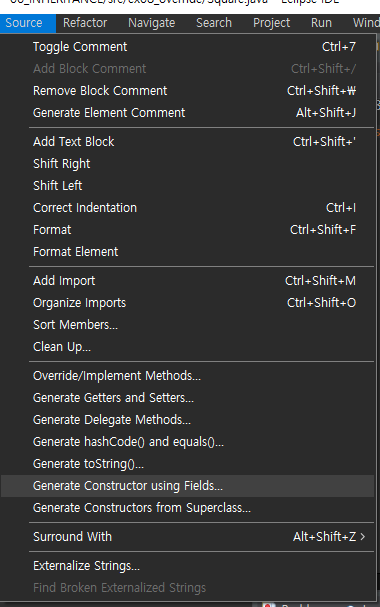Open Sort Members dialog

click(x=188, y=325)
